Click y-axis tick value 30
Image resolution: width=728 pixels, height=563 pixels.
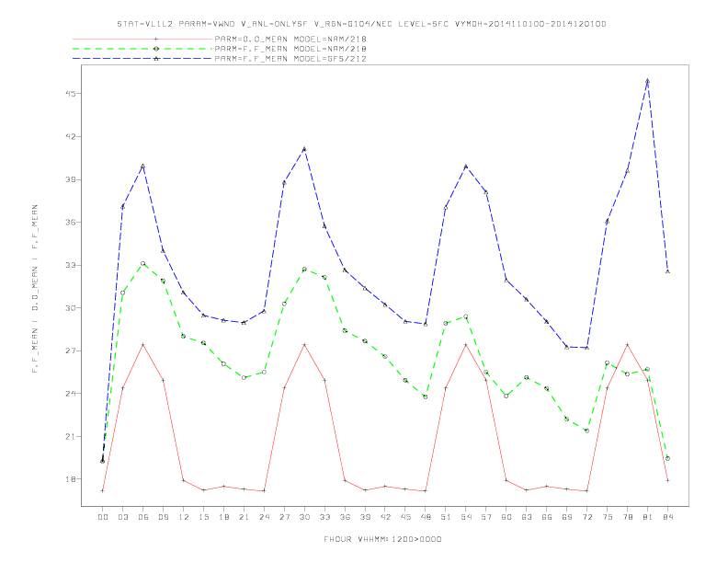coord(70,308)
